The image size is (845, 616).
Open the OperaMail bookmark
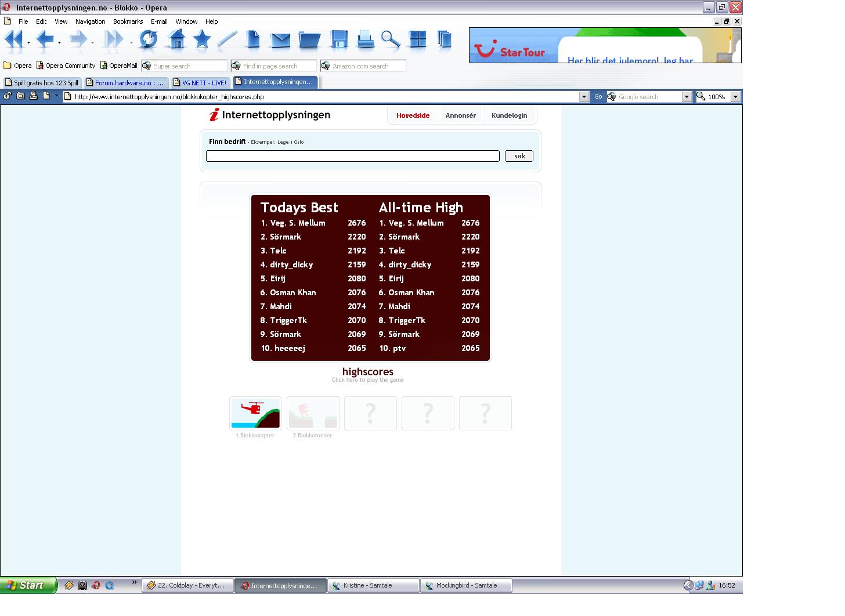coord(119,66)
